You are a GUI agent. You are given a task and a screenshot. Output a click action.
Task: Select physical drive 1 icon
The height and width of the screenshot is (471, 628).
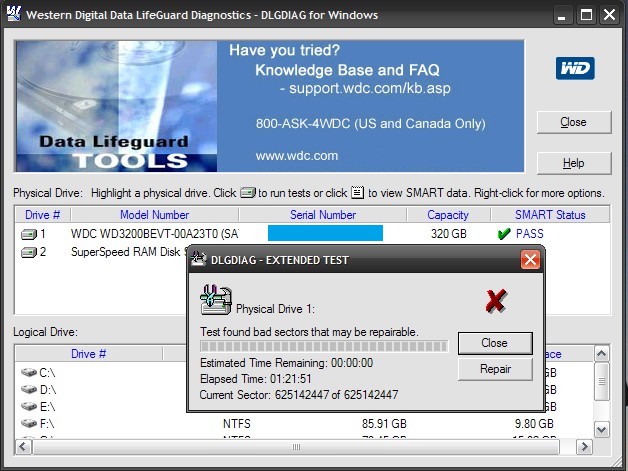pos(29,234)
